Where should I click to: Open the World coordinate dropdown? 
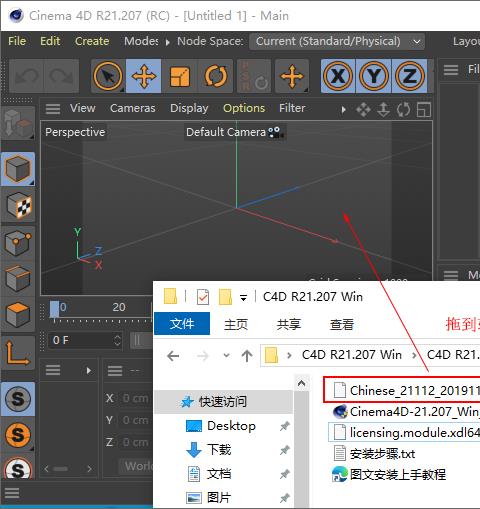point(136,466)
